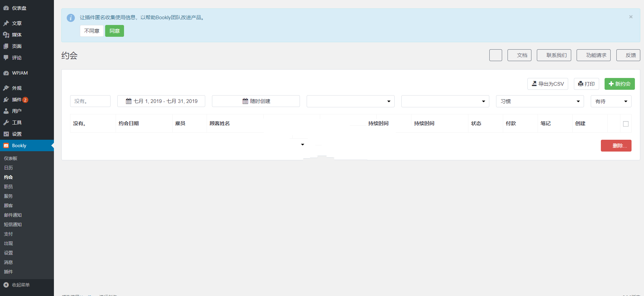Collapse the menu via 收起菜单 icon
644x296 pixels.
[6, 285]
